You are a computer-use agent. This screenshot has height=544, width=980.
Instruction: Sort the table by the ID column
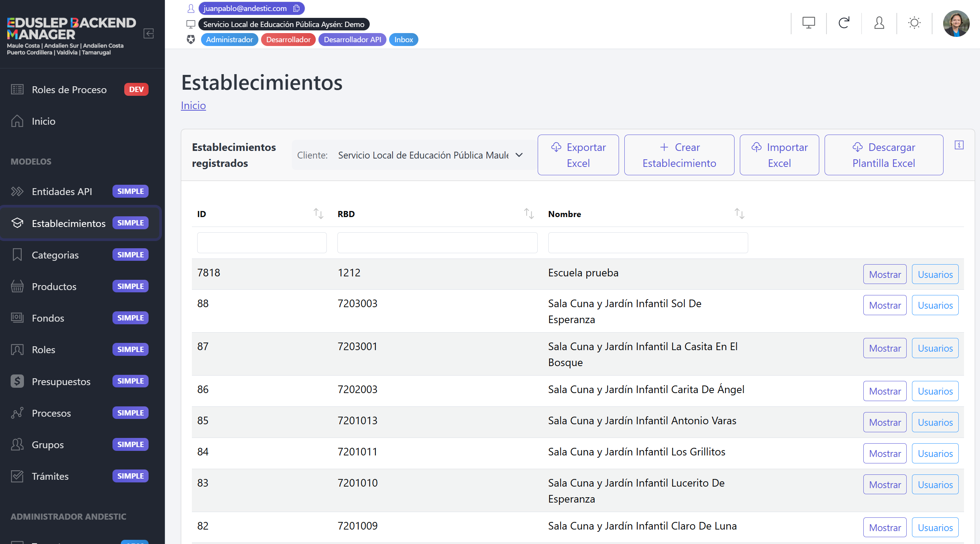click(x=318, y=214)
